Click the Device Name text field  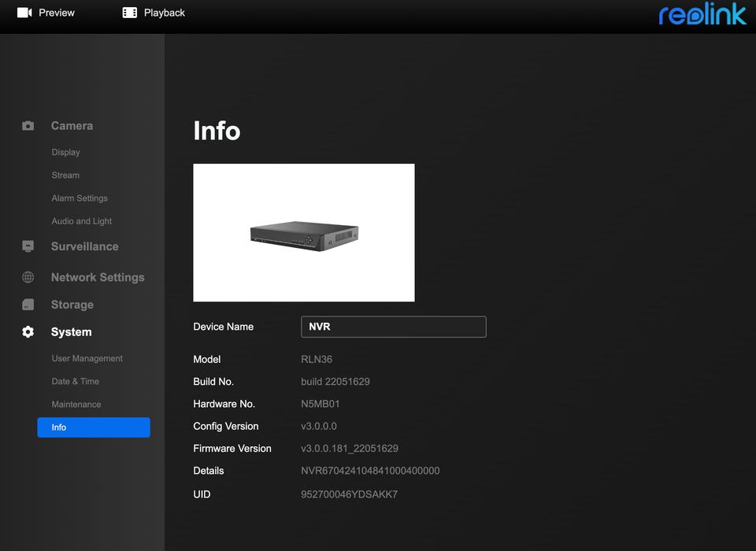pyautogui.click(x=394, y=327)
